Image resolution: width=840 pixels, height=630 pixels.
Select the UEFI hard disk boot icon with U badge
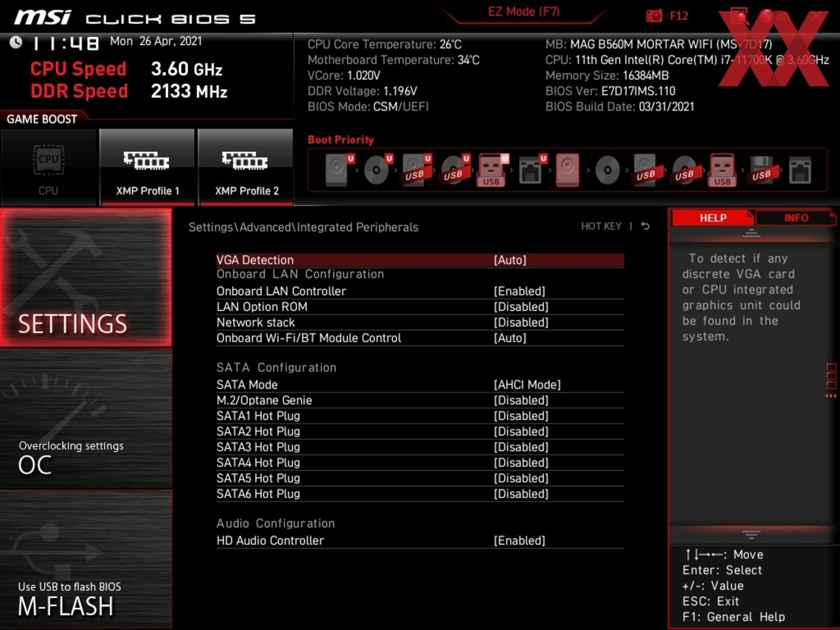tap(338, 169)
